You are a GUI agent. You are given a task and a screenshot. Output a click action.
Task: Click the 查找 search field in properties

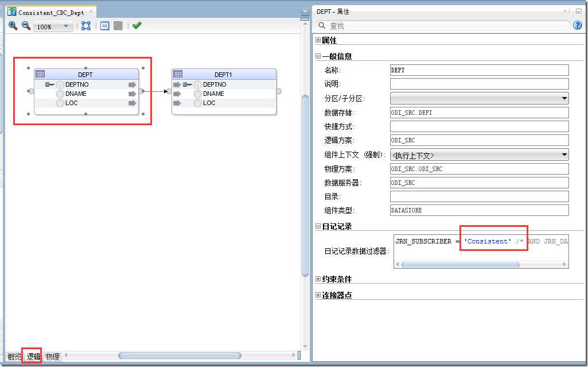[448, 25]
